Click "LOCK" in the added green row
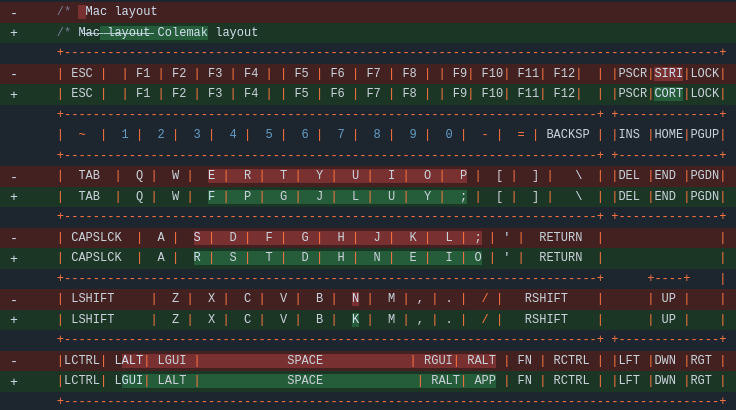The image size is (736, 410). click(705, 93)
